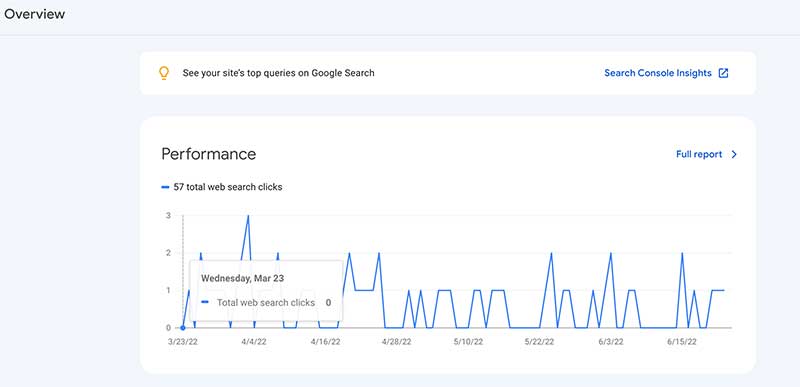This screenshot has width=800, height=387.
Task: Click the lightbulb tip icon
Action: click(163, 73)
